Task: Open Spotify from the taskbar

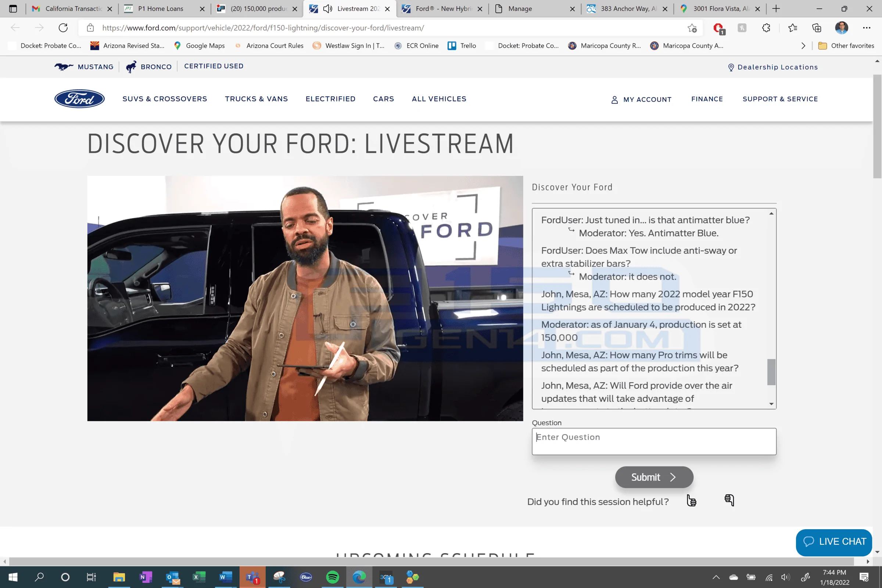Action: coord(332,577)
